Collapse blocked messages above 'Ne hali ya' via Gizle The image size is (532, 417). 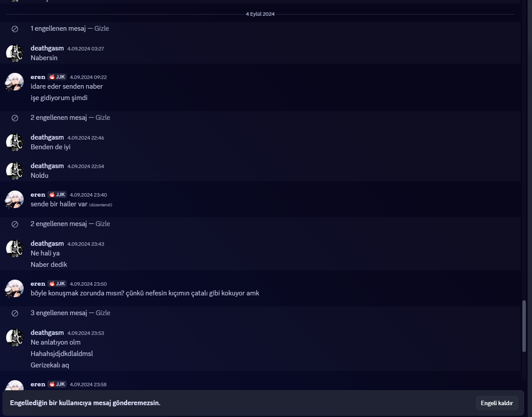(x=103, y=224)
